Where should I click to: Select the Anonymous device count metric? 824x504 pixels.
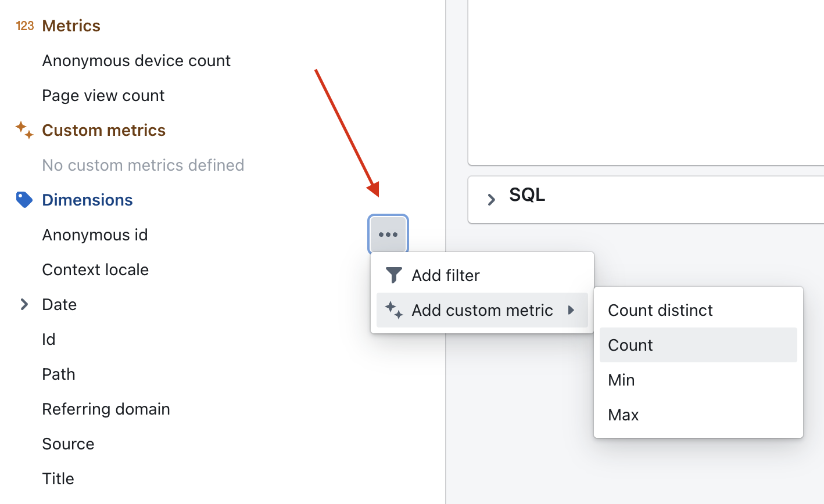(x=136, y=60)
